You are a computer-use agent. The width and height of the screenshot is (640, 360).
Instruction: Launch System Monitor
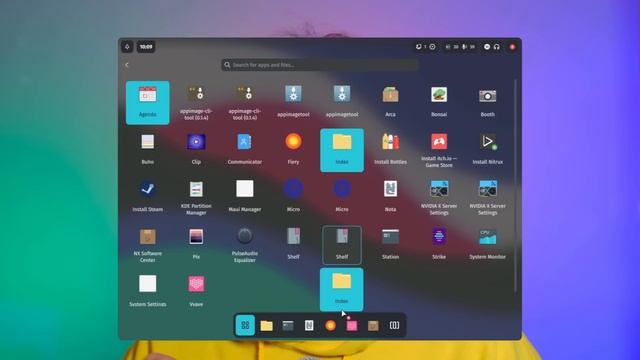[487, 244]
